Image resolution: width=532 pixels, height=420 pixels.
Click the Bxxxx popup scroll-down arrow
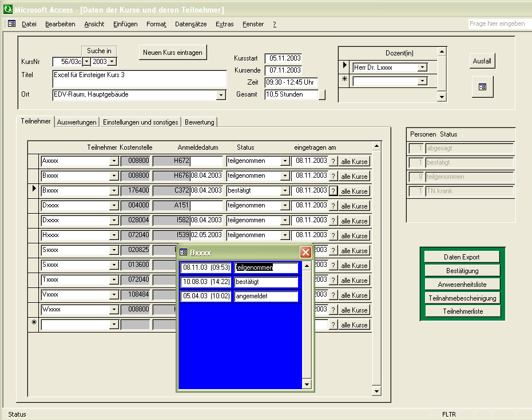click(307, 384)
